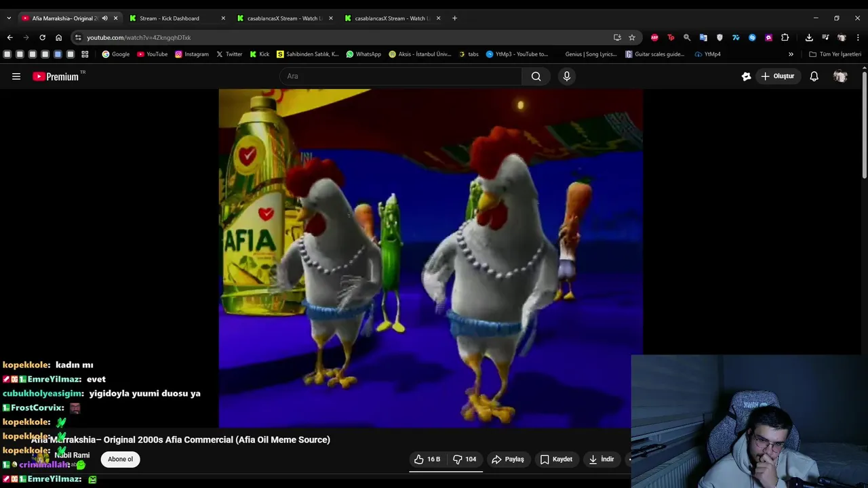Image resolution: width=868 pixels, height=488 pixels.
Task: Like the video with thumbs up
Action: coord(427,460)
